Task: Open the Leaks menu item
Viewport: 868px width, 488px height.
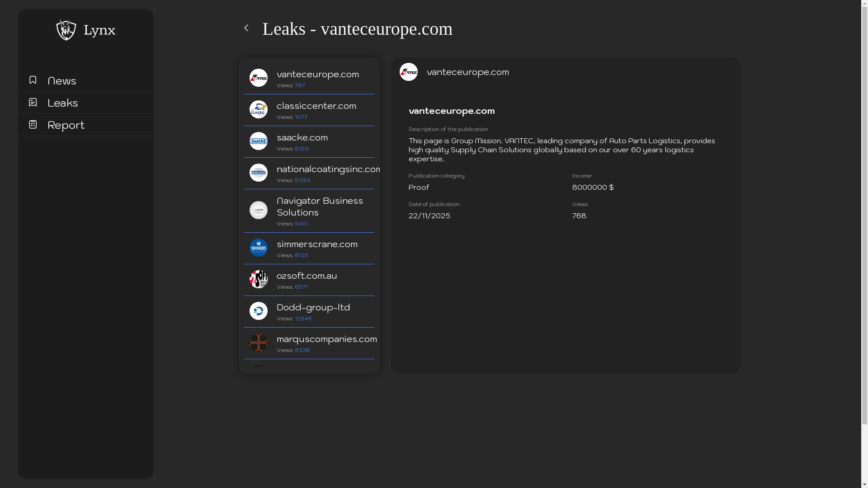Action: [63, 103]
